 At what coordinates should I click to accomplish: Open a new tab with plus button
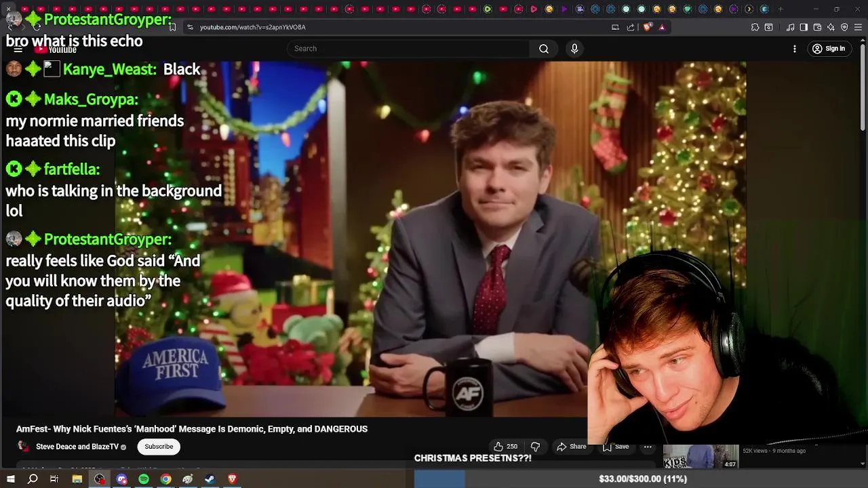click(x=781, y=9)
